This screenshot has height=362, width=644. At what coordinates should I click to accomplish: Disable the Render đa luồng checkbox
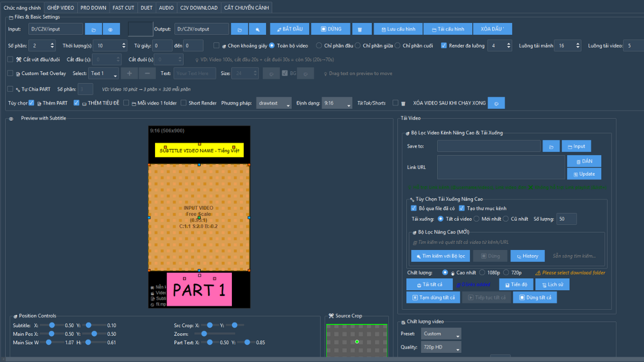pos(444,46)
